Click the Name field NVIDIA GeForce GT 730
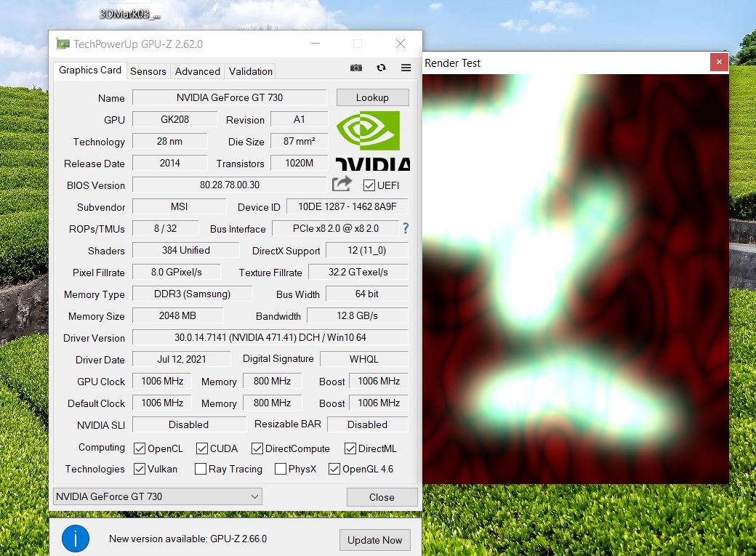The height and width of the screenshot is (556, 756). (x=230, y=97)
